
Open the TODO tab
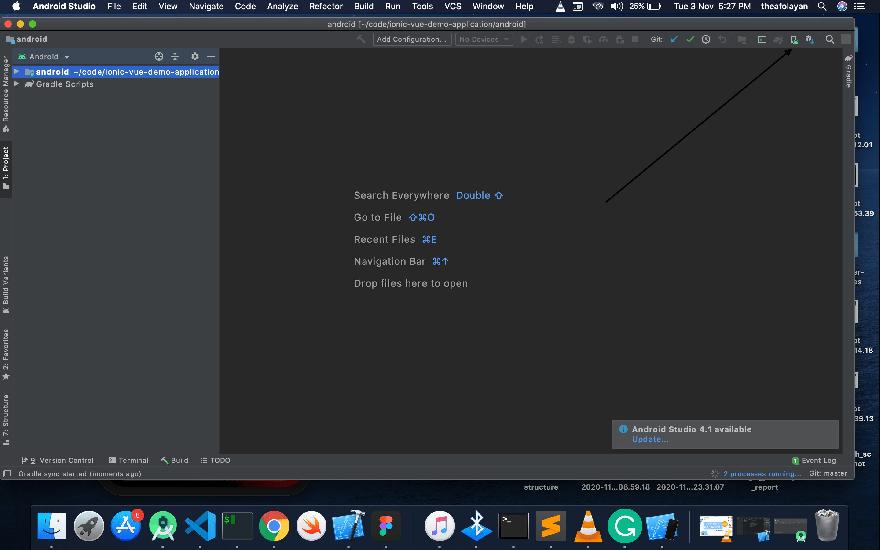point(216,460)
